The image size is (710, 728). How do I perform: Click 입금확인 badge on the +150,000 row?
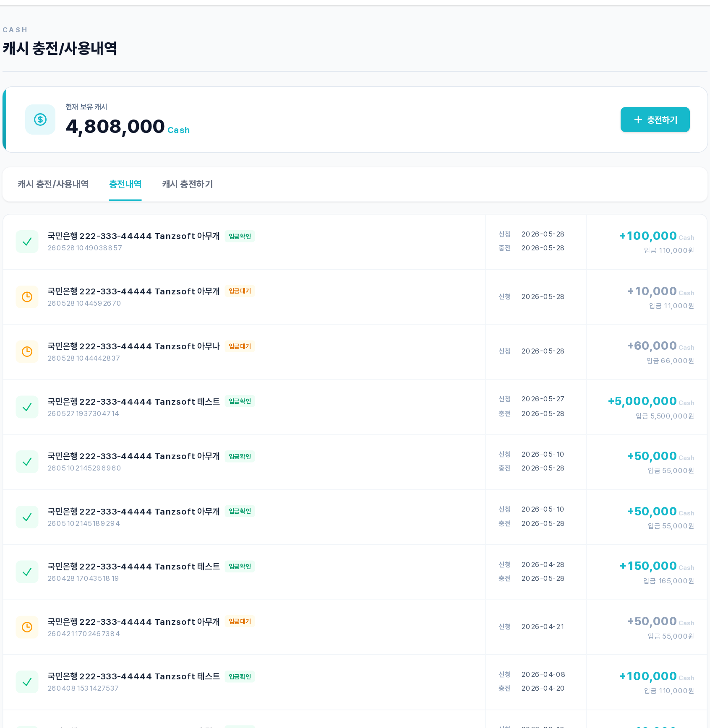240,567
